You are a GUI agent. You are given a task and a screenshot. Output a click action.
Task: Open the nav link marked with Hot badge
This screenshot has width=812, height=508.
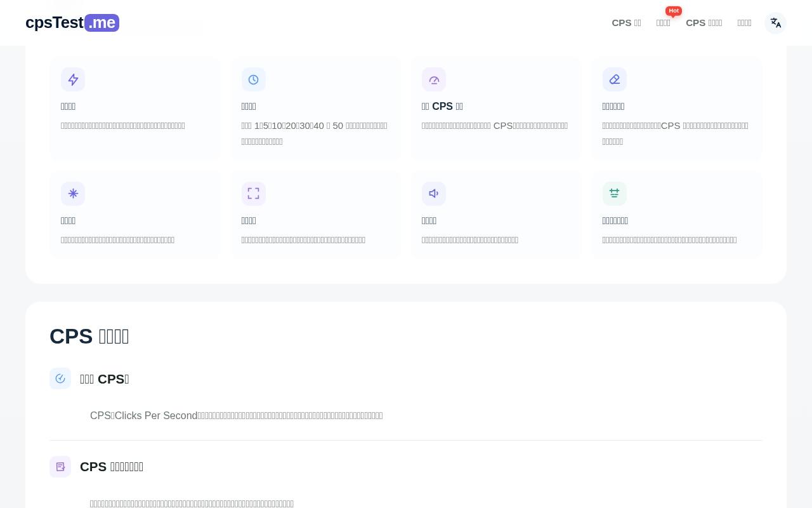664,23
